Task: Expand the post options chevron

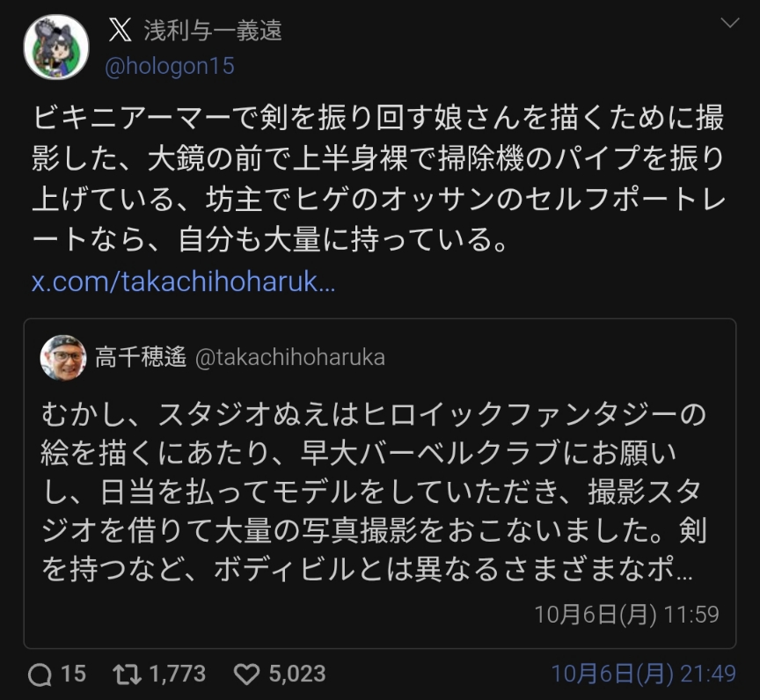Action: pos(729,24)
